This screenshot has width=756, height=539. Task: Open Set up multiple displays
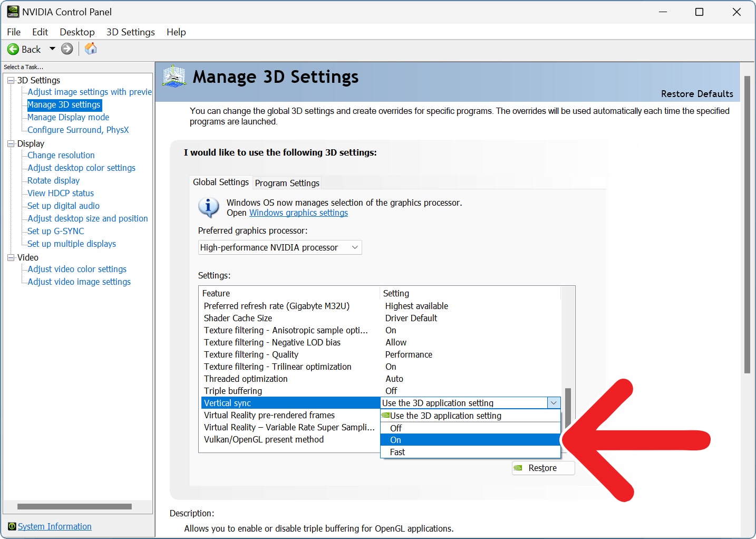click(x=72, y=244)
